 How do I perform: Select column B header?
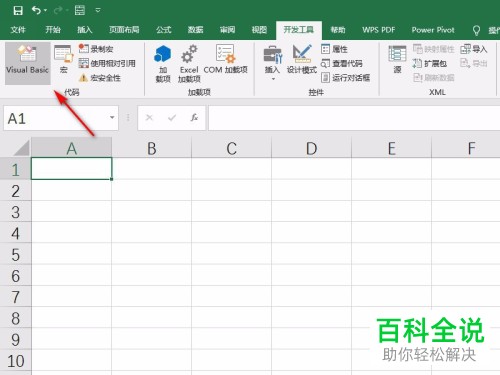152,148
